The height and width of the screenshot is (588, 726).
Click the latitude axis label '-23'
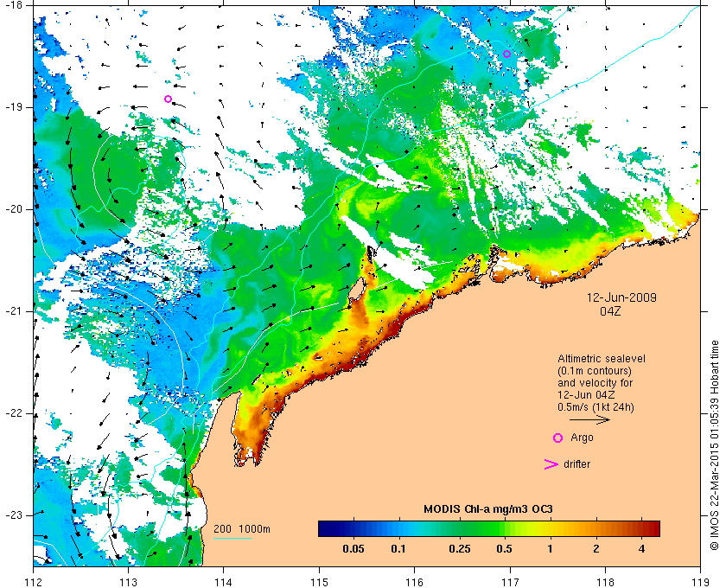coord(12,515)
